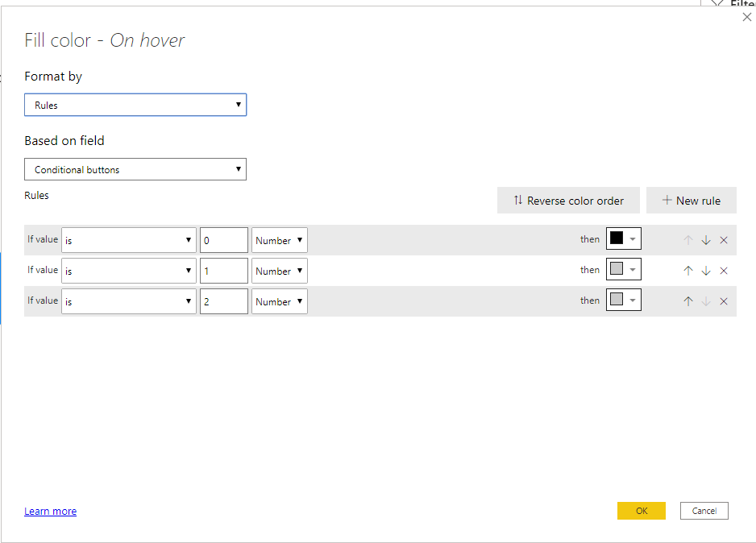Click Reverse color order button
756x543 pixels.
coord(568,201)
